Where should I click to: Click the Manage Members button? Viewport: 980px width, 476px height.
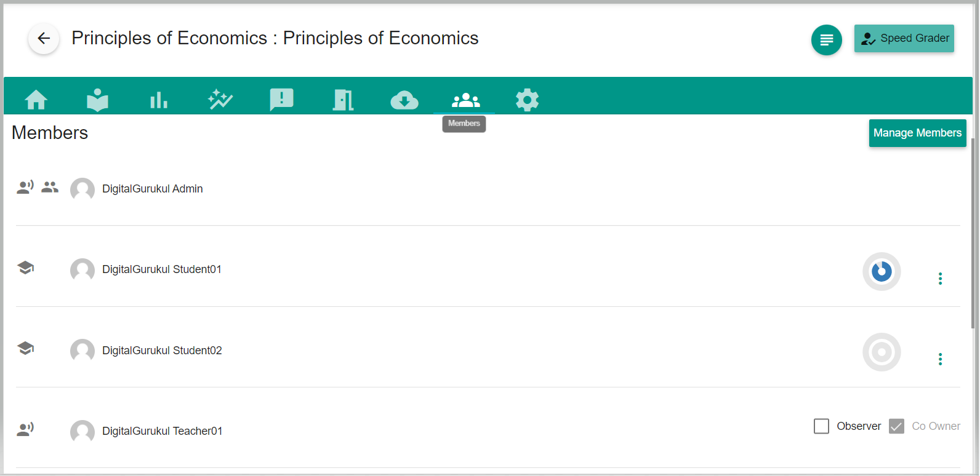click(x=917, y=133)
